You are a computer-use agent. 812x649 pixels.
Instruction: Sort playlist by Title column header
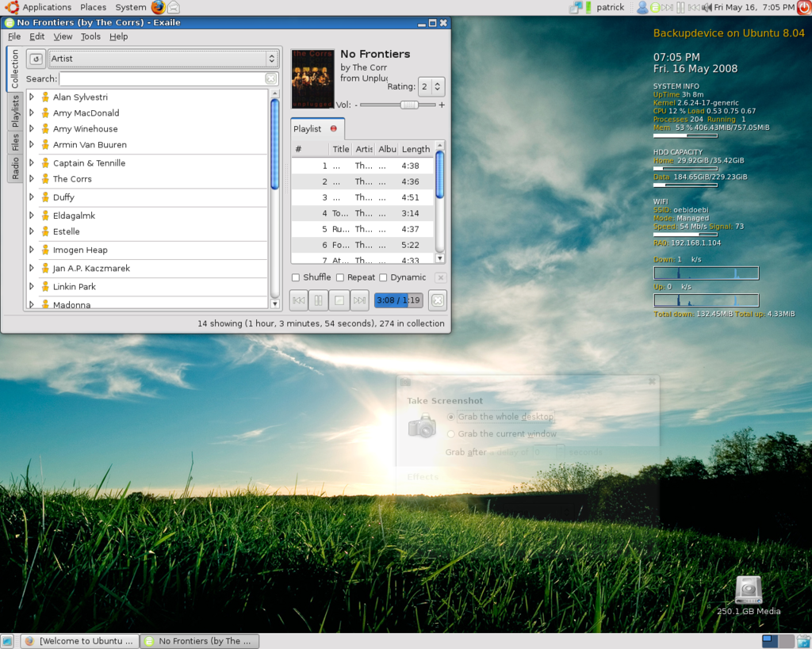click(x=340, y=149)
